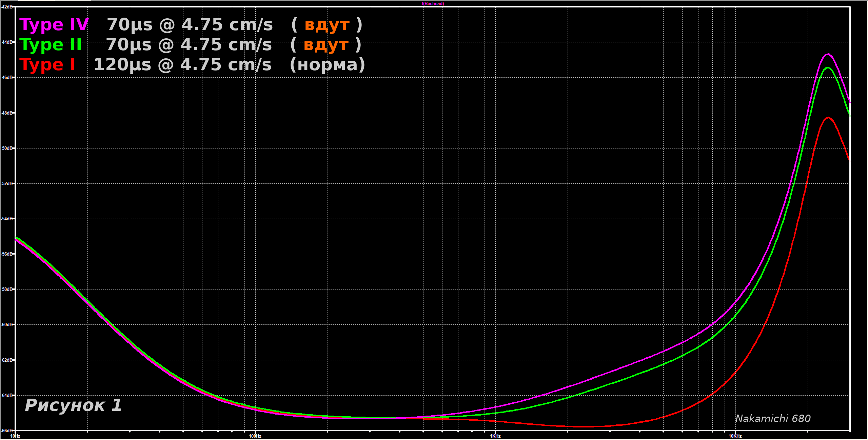The height and width of the screenshot is (440, 868).
Task: Click the peak of the green curve
Action: [828, 68]
